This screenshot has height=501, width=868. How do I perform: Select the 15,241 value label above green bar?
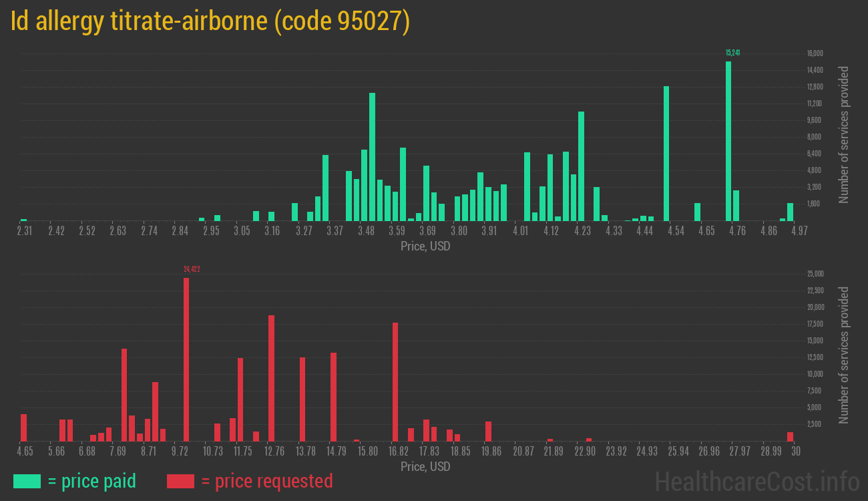pos(732,53)
